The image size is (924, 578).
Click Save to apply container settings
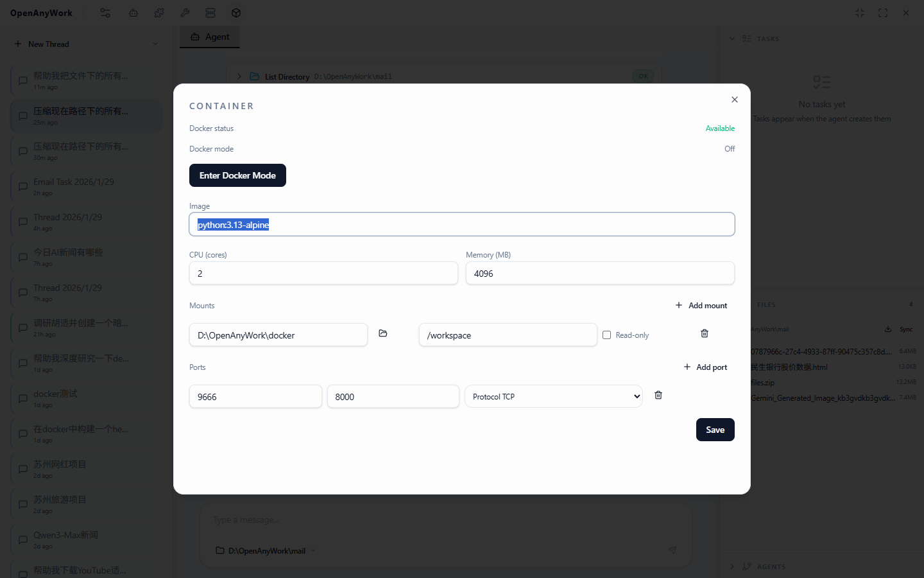coord(715,430)
